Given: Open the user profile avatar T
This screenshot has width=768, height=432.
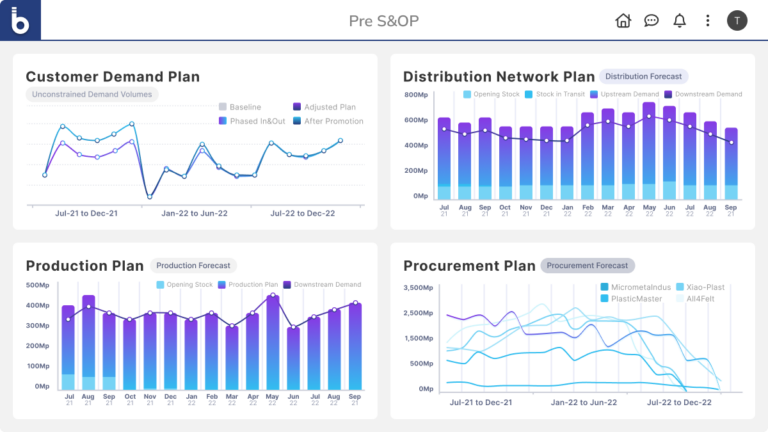Looking at the screenshot, I should [737, 20].
